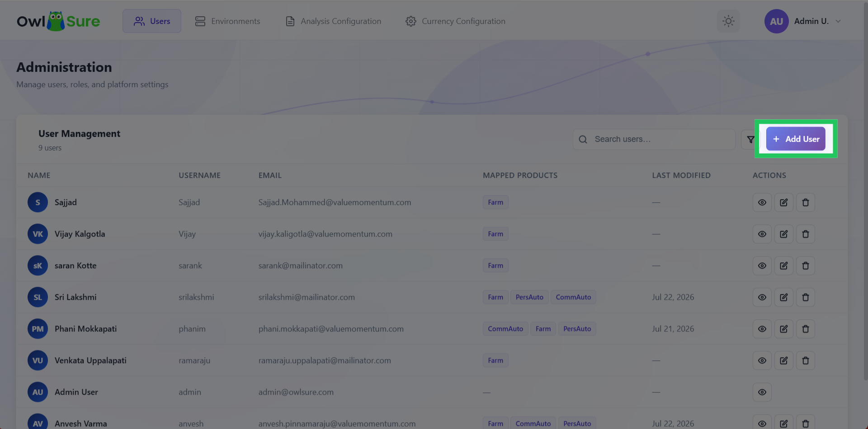Image resolution: width=868 pixels, height=429 pixels.
Task: View Venkata Uppalapati's details
Action: (x=762, y=360)
